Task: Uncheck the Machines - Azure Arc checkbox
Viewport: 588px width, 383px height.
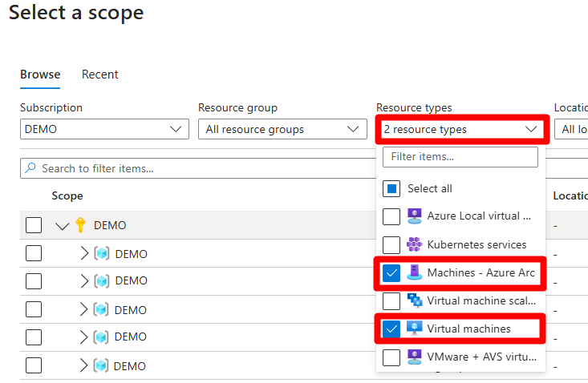Action: [x=391, y=273]
